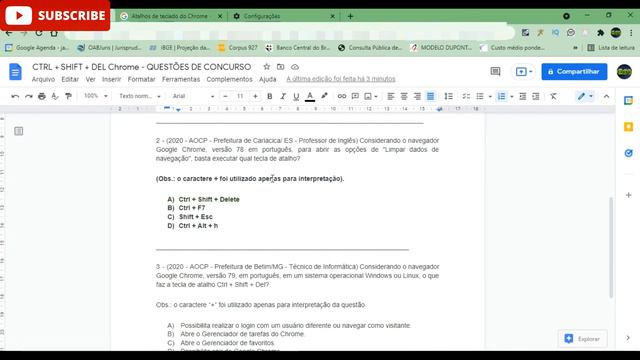Insert image icon in toolbar

tap(368, 96)
